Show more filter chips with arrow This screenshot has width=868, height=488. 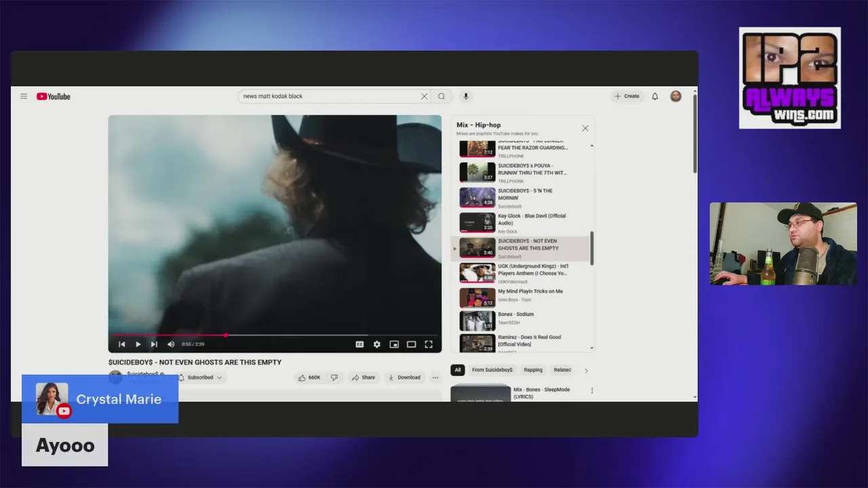[587, 371]
